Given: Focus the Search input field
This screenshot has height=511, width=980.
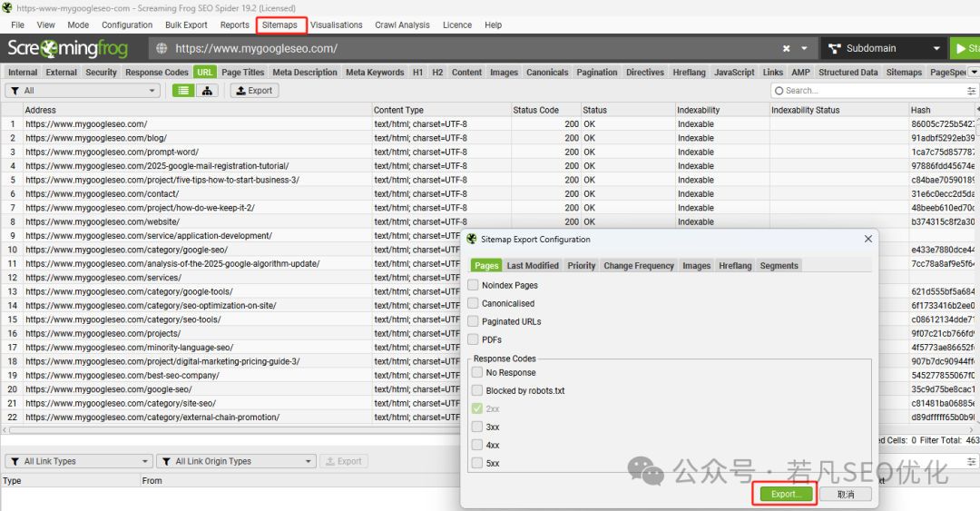Looking at the screenshot, I should pyautogui.click(x=868, y=91).
